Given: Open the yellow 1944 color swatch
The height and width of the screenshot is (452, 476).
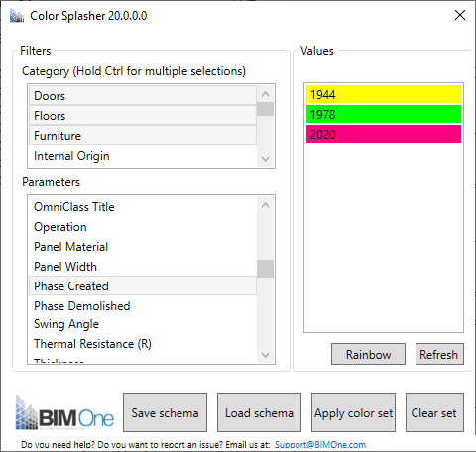Looking at the screenshot, I should point(384,94).
